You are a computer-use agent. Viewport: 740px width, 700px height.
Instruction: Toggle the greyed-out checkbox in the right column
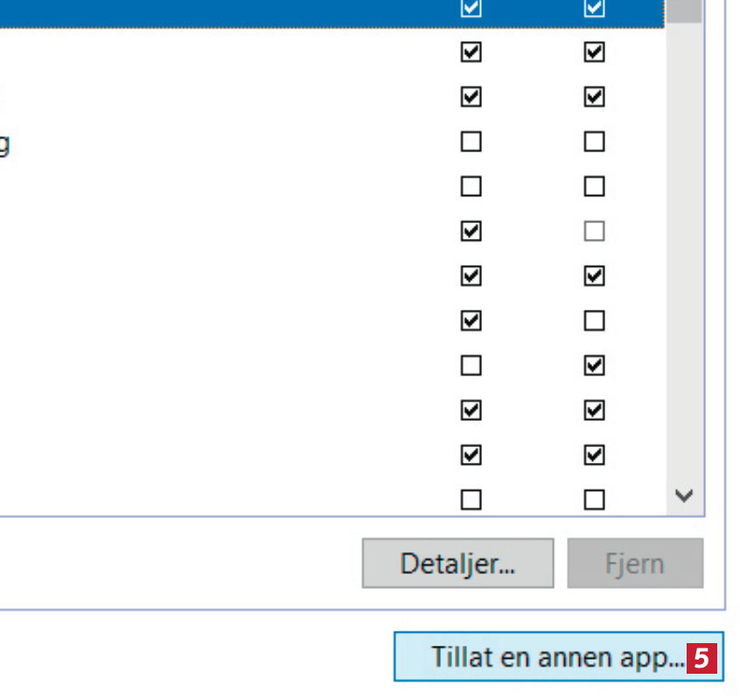594,232
